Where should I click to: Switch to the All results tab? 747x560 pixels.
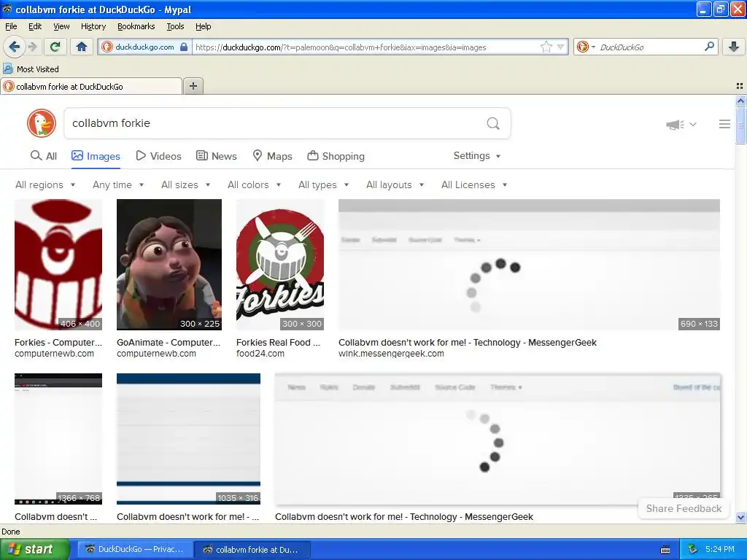[43, 156]
